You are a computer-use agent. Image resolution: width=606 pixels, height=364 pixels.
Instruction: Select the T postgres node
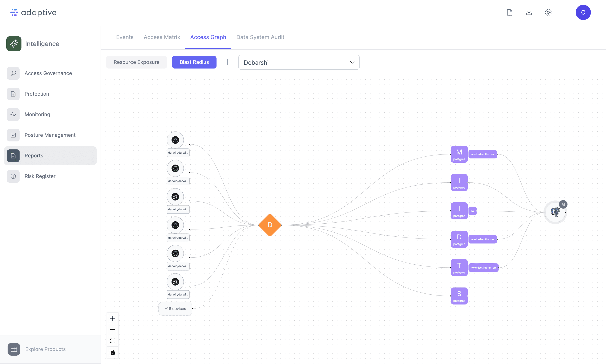click(x=459, y=268)
